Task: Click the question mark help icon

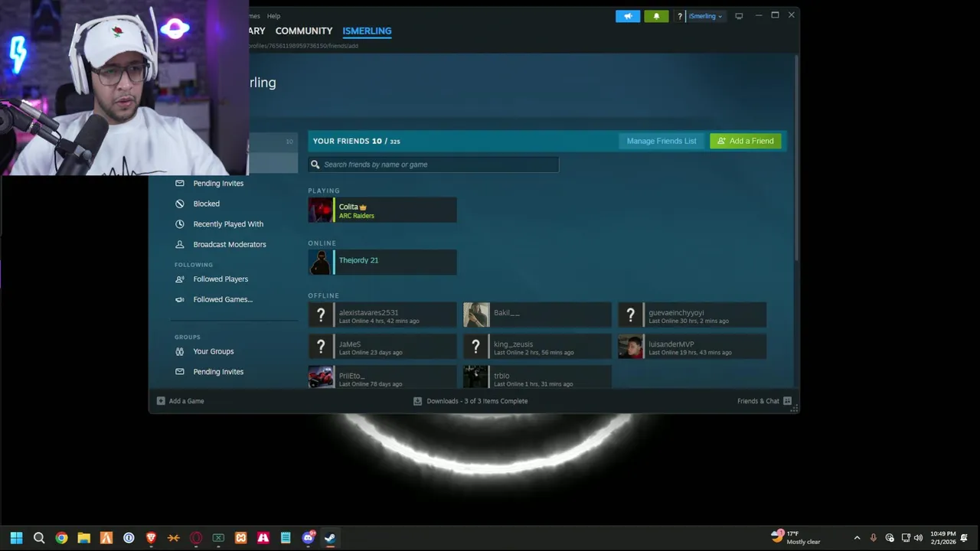Action: tap(679, 16)
